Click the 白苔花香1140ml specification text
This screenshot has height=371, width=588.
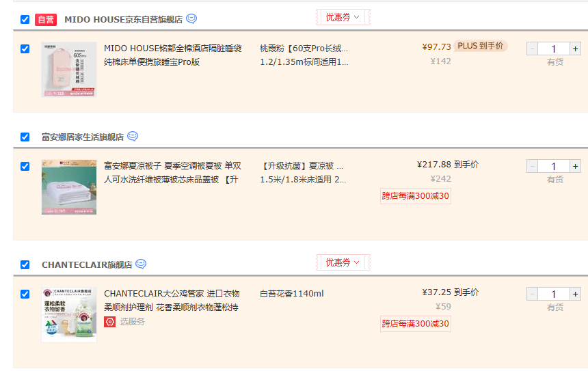point(292,293)
